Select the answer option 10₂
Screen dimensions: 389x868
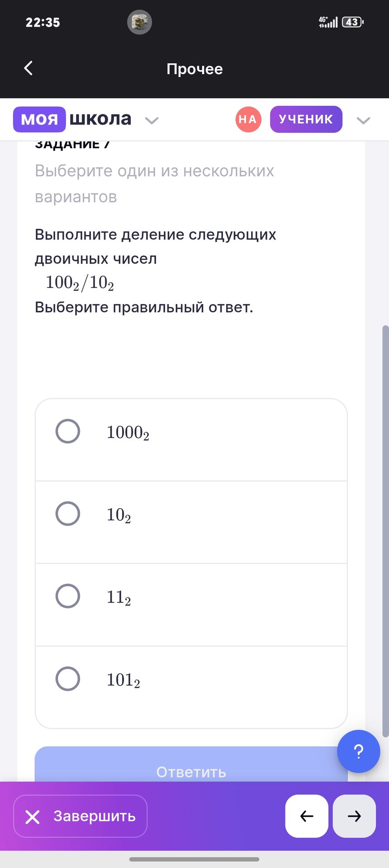[x=68, y=514]
